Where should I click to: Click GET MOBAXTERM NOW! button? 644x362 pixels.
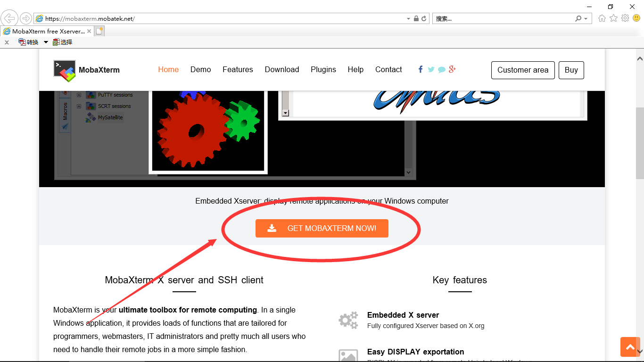click(x=322, y=228)
